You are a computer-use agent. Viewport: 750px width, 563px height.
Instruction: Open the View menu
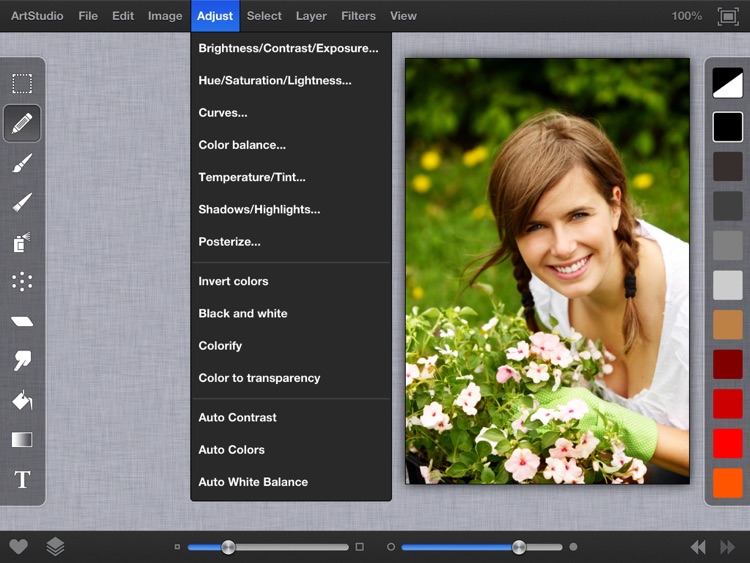[x=403, y=16]
